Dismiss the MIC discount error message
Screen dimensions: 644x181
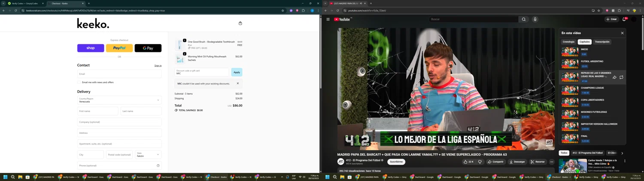(238, 84)
